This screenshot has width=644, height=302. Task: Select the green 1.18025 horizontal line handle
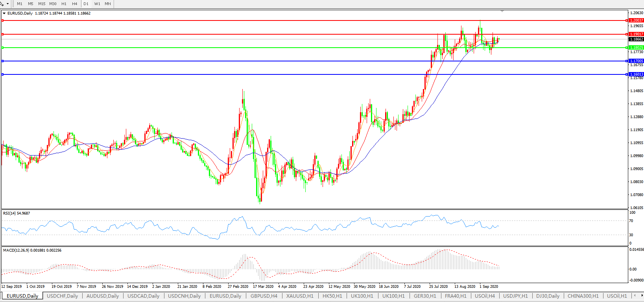pyautogui.click(x=3, y=48)
